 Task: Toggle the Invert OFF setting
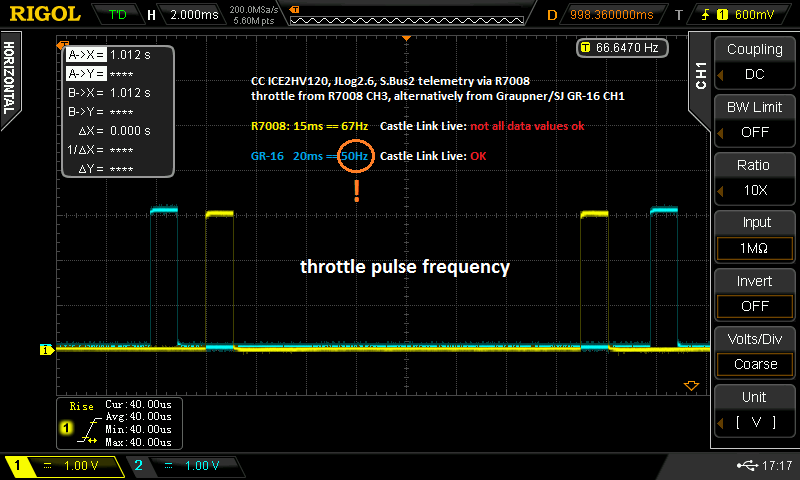[x=755, y=293]
